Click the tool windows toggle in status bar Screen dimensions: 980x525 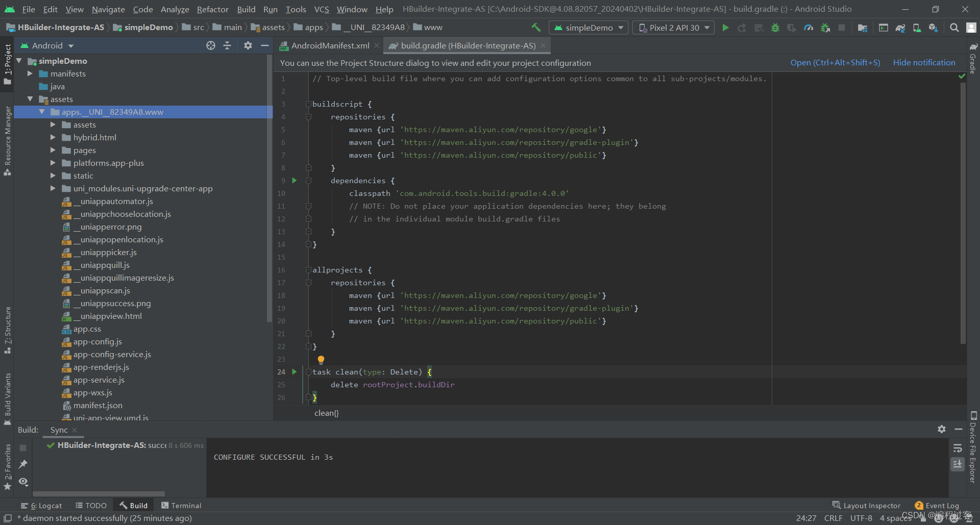8,518
